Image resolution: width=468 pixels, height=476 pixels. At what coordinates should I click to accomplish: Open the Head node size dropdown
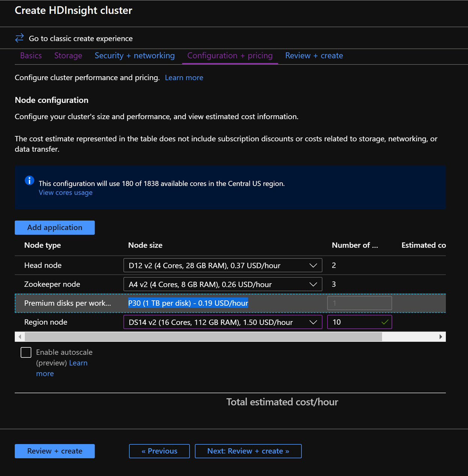point(314,265)
